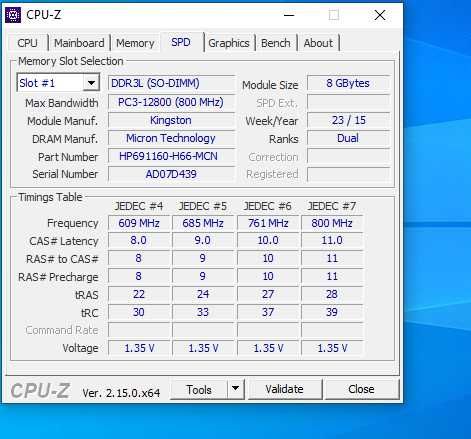This screenshot has width=471, height=439.
Task: Click the empty Registered field
Action: click(x=348, y=174)
